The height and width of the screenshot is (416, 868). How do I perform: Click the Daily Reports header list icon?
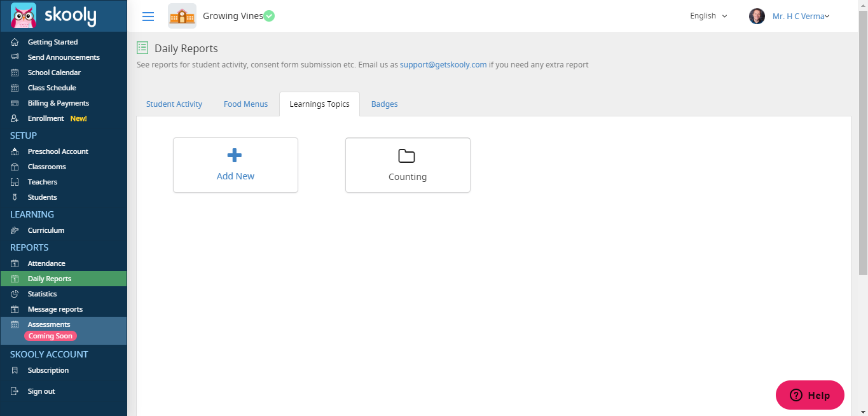click(x=142, y=48)
